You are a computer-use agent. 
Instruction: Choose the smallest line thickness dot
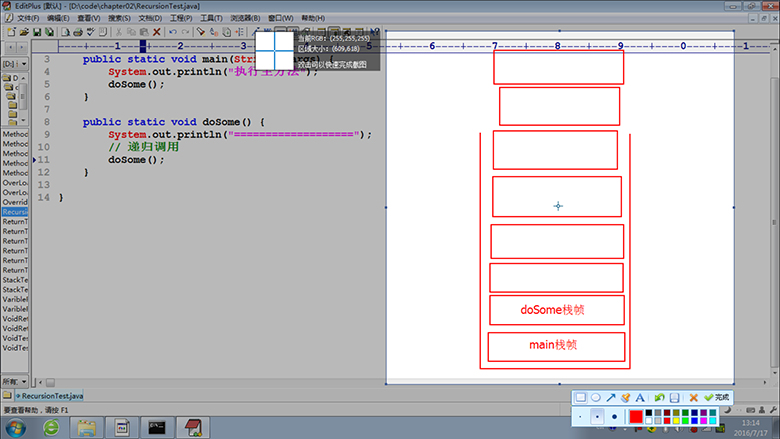tap(581, 416)
